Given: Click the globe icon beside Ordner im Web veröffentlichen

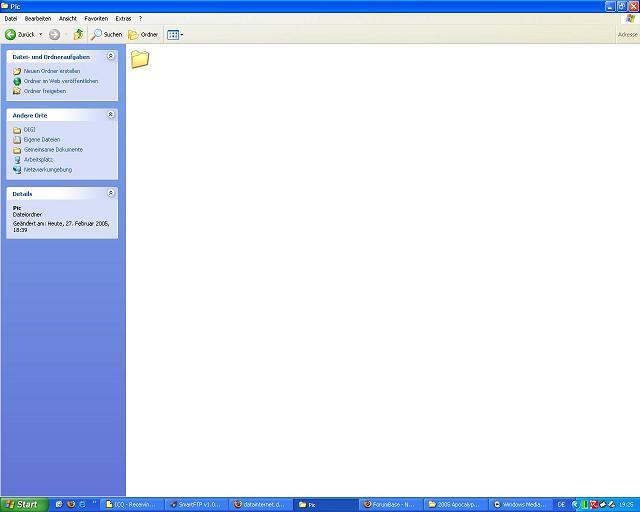Looking at the screenshot, I should pos(17,81).
